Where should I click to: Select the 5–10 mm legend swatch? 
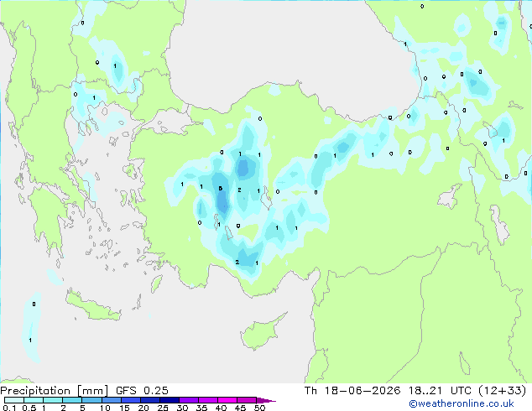point(91,400)
